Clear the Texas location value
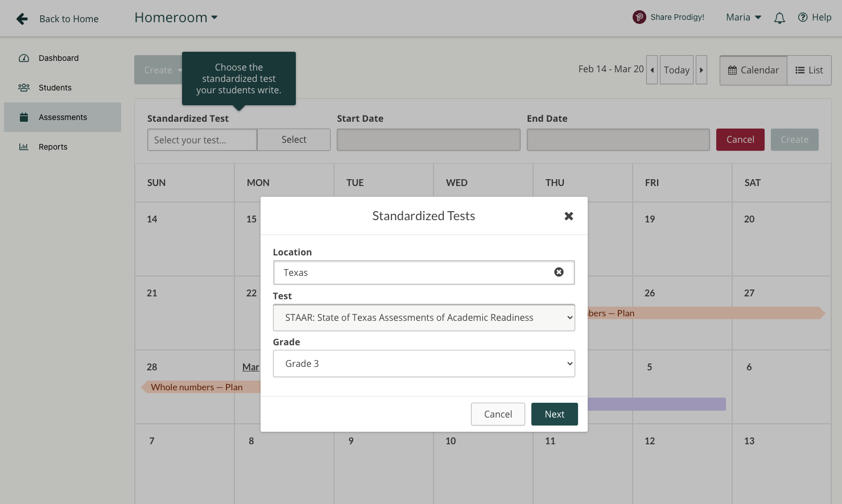This screenshot has width=842, height=504. coord(559,272)
